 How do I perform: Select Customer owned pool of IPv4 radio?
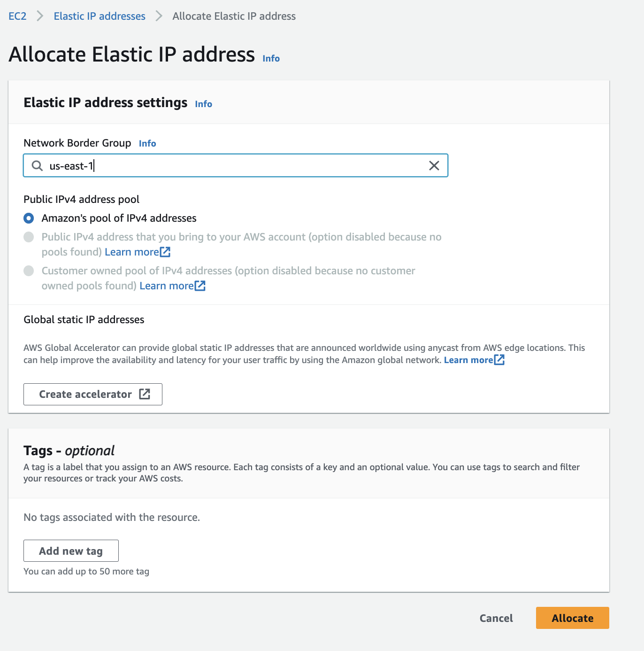pos(29,271)
